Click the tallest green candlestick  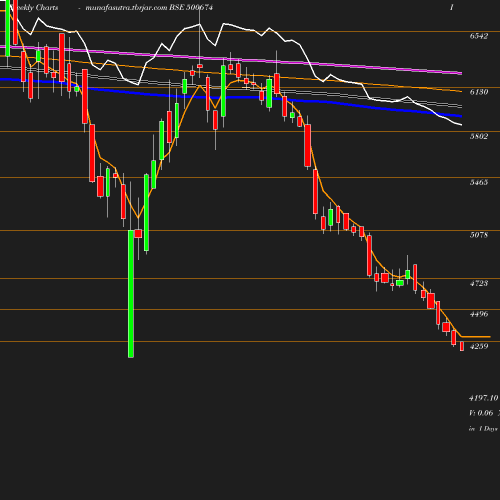point(131,294)
